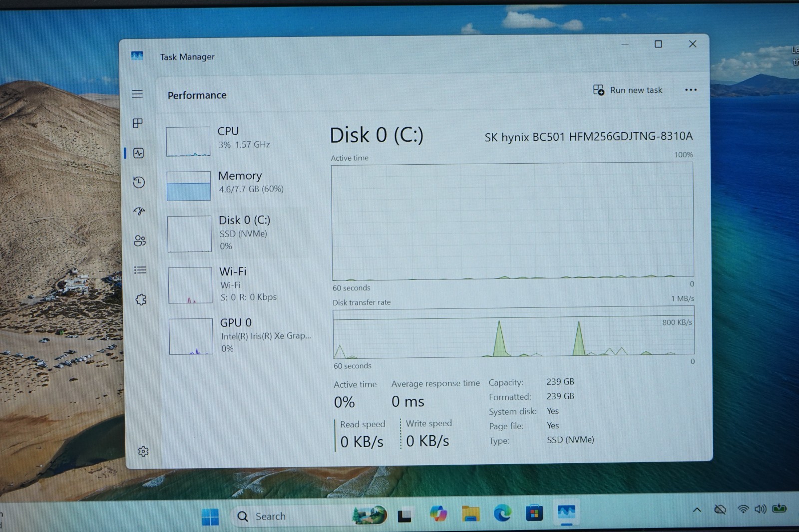Click the battery status tray icon
The image size is (799, 532).
pos(779,509)
